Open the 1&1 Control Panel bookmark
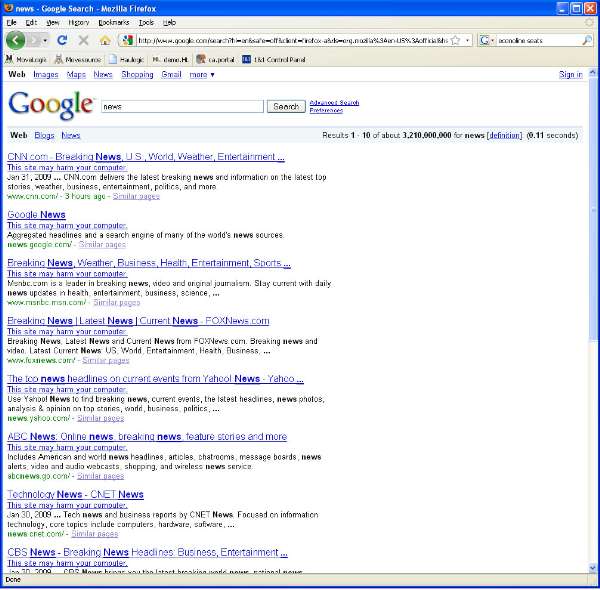This screenshot has height=590, width=600. tap(274, 59)
